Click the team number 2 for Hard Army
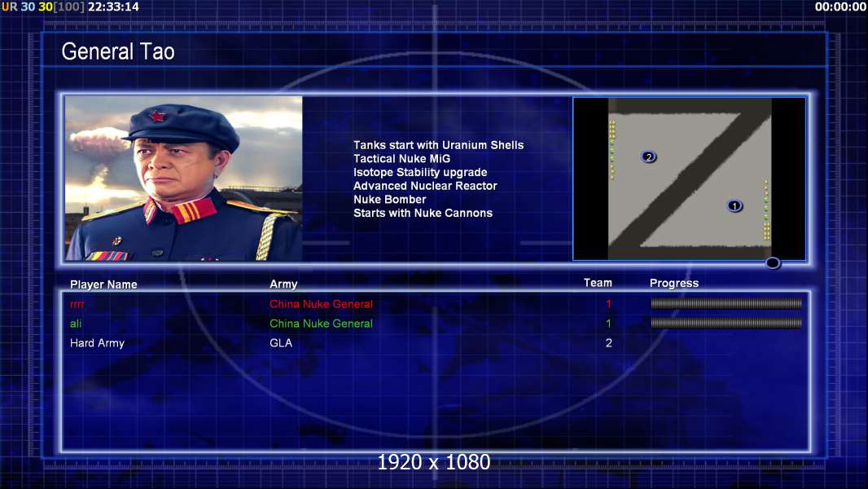868x489 pixels. coord(608,343)
